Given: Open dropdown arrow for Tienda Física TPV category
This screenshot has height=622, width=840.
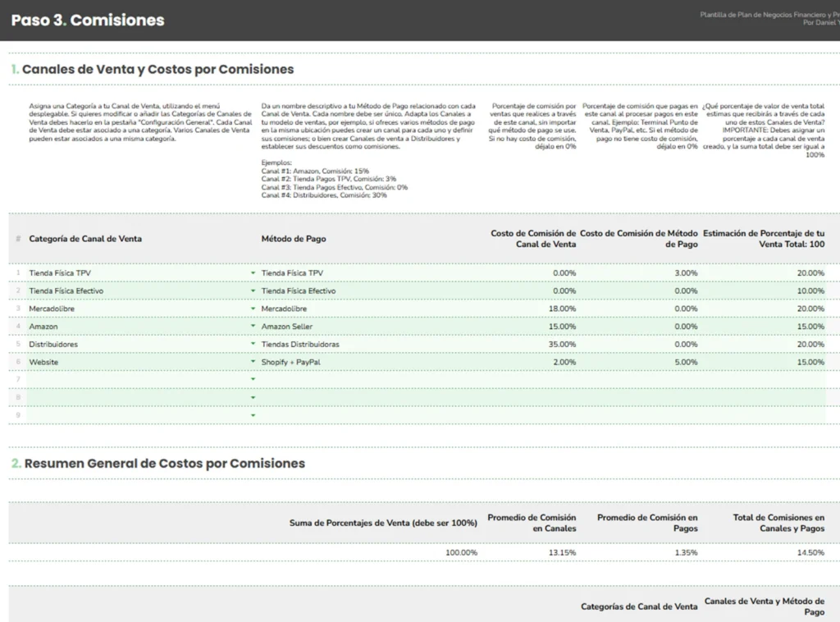Looking at the screenshot, I should click(x=253, y=273).
